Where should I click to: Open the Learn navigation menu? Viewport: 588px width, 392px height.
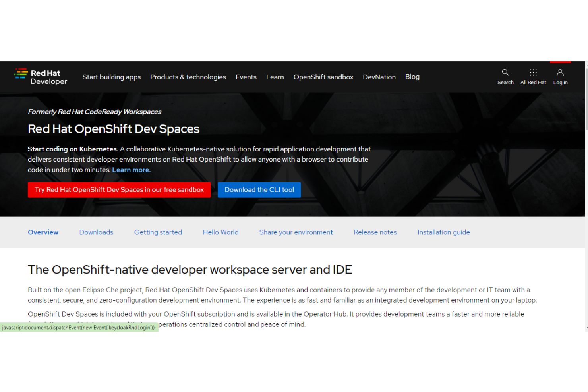(x=275, y=77)
